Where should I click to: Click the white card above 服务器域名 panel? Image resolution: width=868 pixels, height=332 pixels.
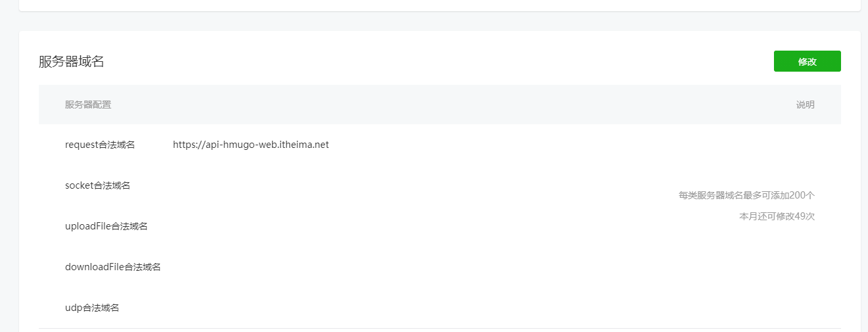click(x=439, y=5)
